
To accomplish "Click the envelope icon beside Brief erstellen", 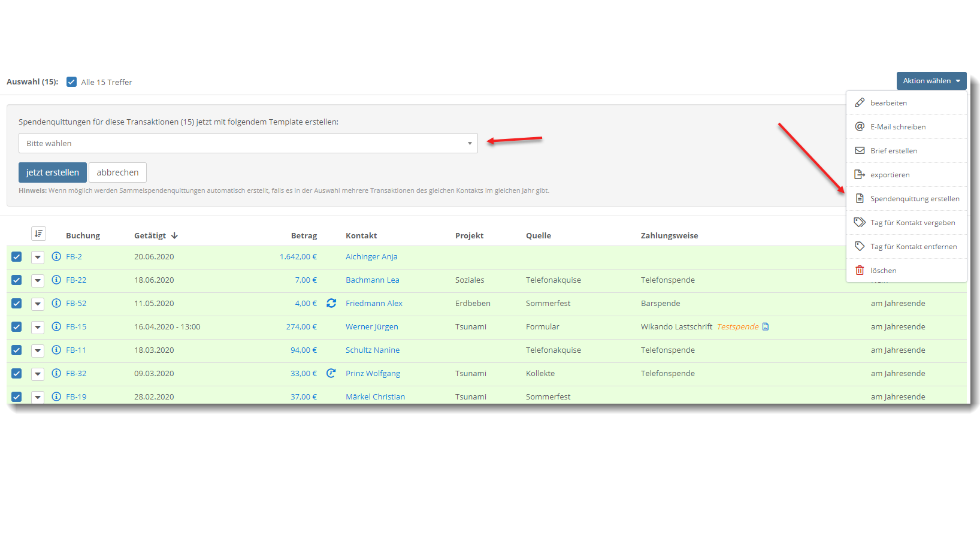I will click(x=860, y=150).
